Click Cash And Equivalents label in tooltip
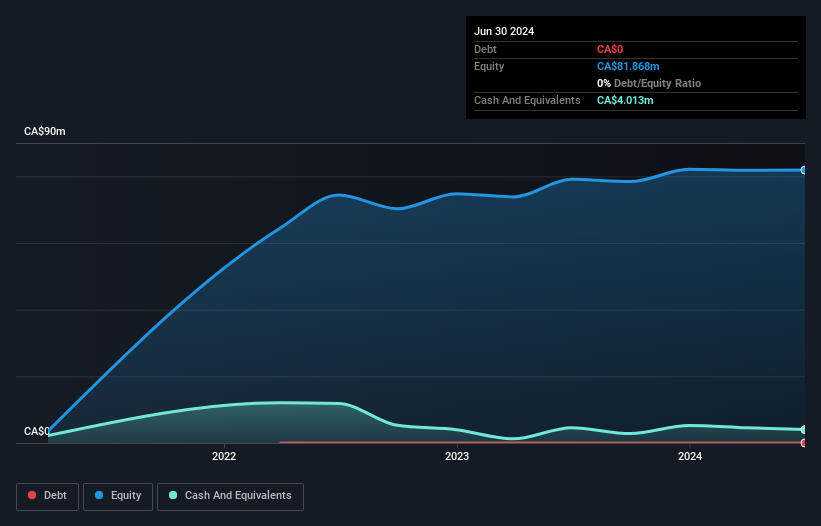Screen dimensions: 821x526 pyautogui.click(x=527, y=100)
